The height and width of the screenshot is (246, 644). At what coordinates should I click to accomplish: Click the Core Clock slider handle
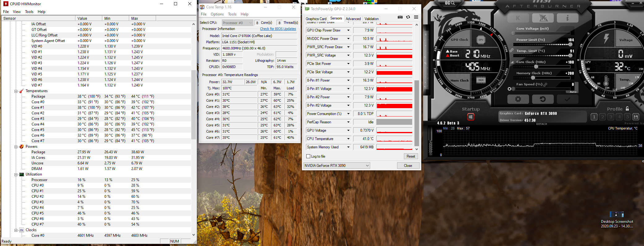(x=536, y=67)
